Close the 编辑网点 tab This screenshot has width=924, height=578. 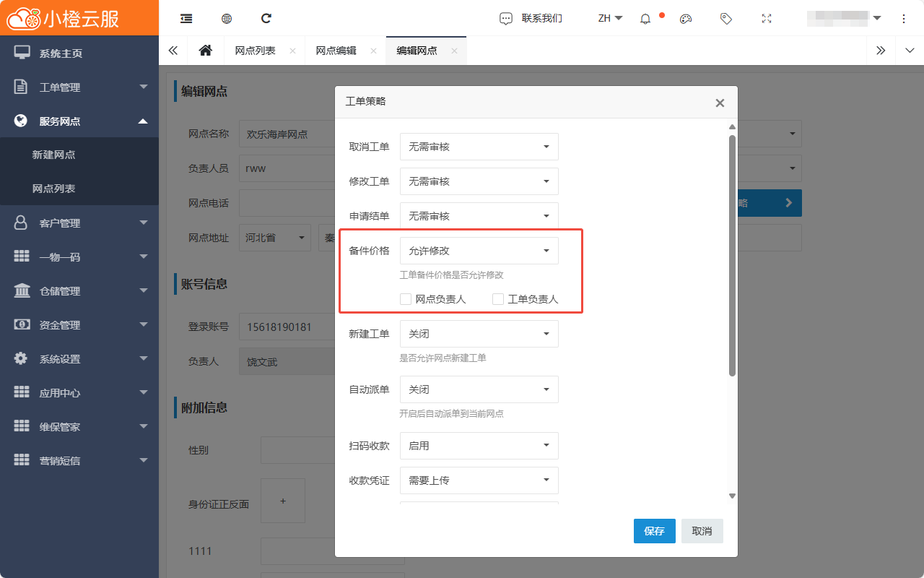pyautogui.click(x=454, y=51)
